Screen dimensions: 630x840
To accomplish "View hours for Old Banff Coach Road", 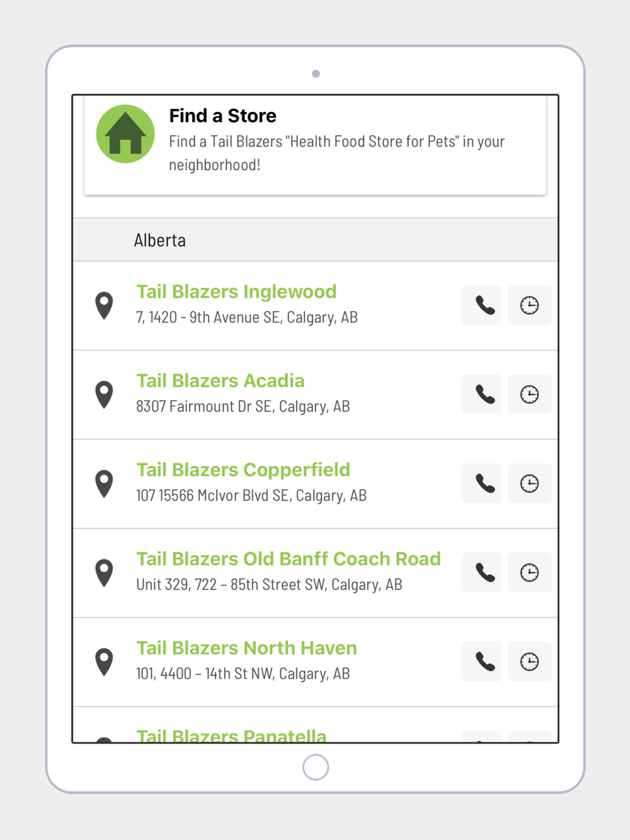I will point(530,572).
